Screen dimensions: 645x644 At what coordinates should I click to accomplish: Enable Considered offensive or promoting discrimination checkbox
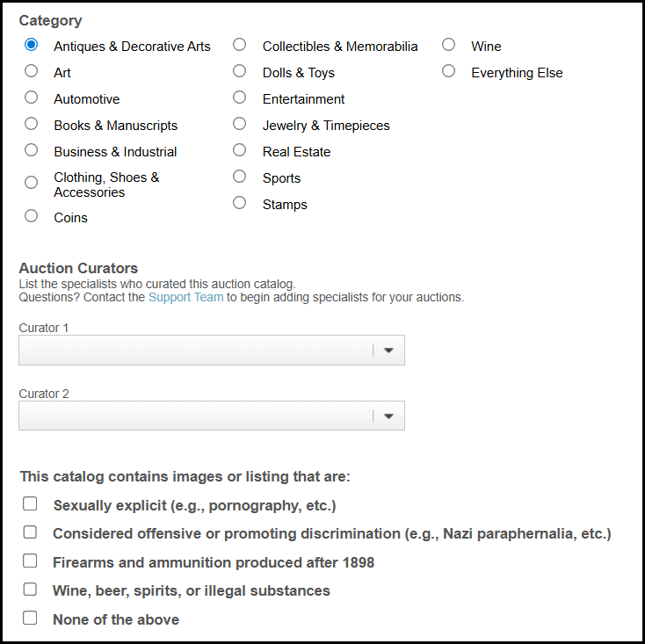(x=30, y=532)
